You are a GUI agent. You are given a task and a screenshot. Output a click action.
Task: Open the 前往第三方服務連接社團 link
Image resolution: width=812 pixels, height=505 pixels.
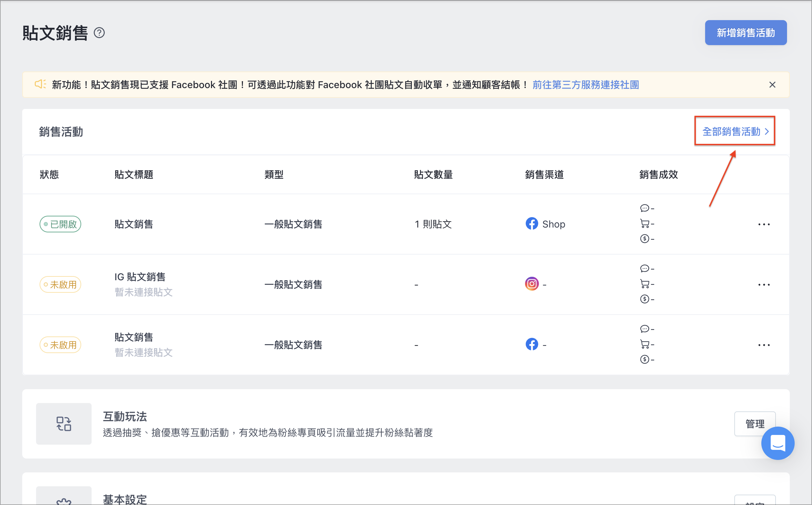[x=586, y=85]
